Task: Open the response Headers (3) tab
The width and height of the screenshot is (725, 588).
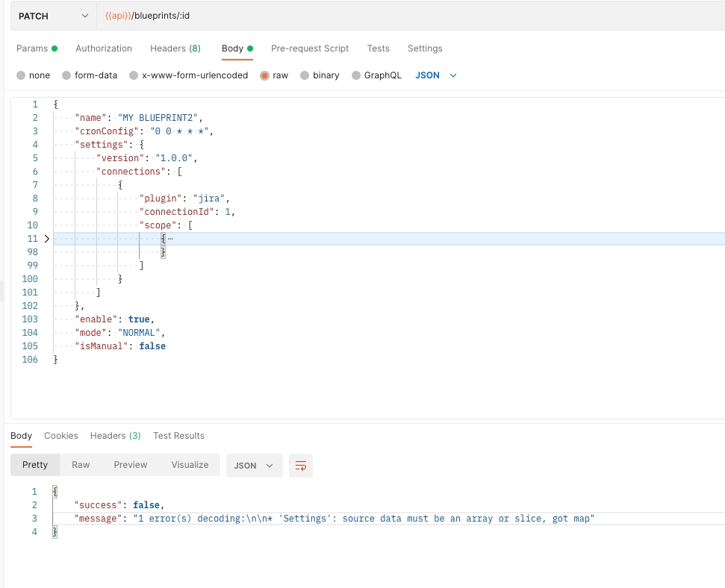Action: 115,436
